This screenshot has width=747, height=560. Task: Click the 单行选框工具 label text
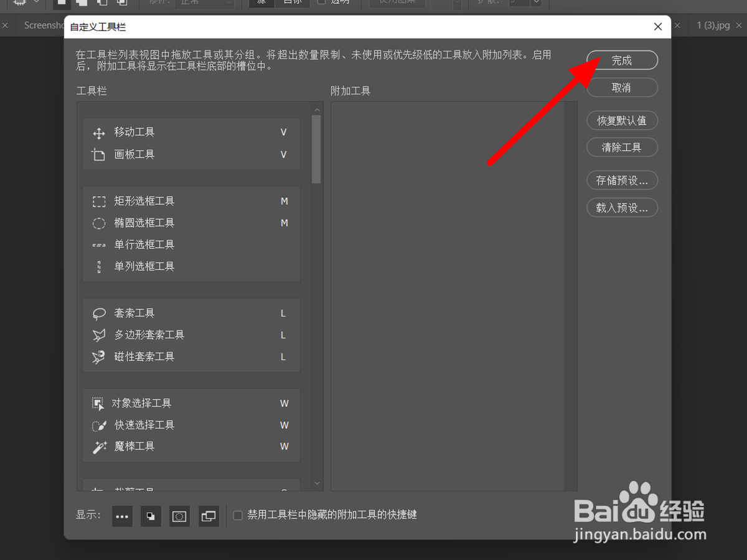(x=144, y=245)
